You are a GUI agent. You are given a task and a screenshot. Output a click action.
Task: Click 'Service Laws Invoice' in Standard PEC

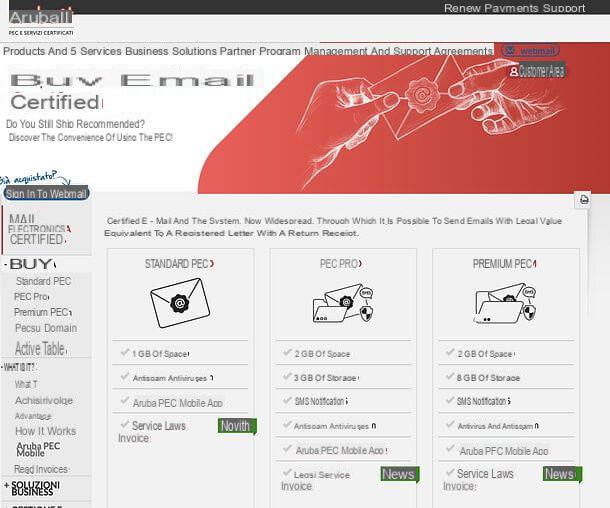152,432
